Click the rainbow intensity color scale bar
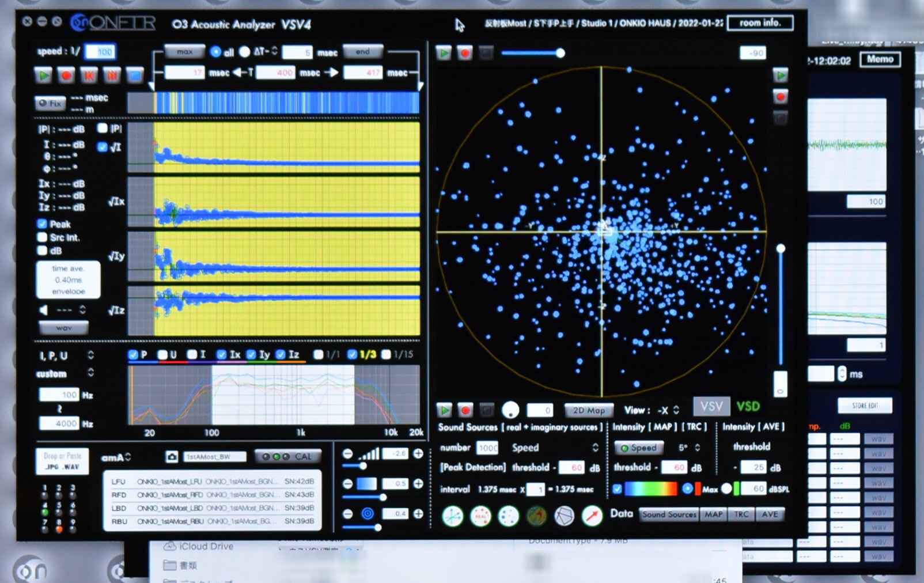 (651, 489)
